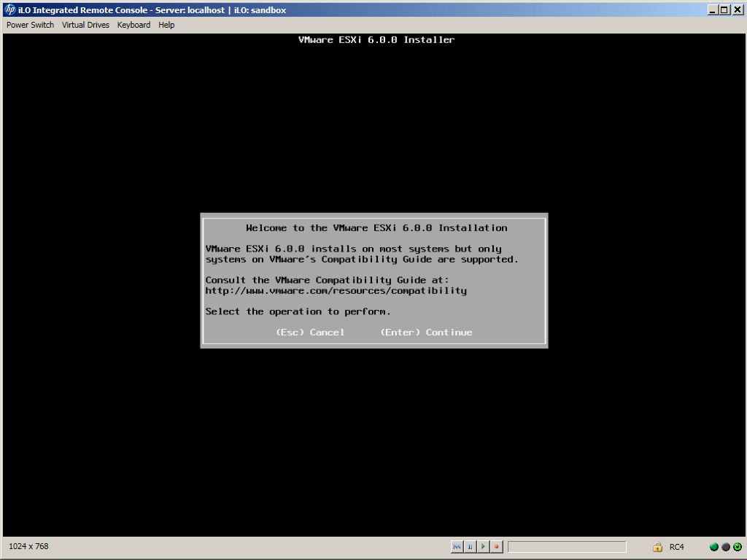This screenshot has width=747, height=560.
Task: Click the green play button
Action: tap(483, 547)
